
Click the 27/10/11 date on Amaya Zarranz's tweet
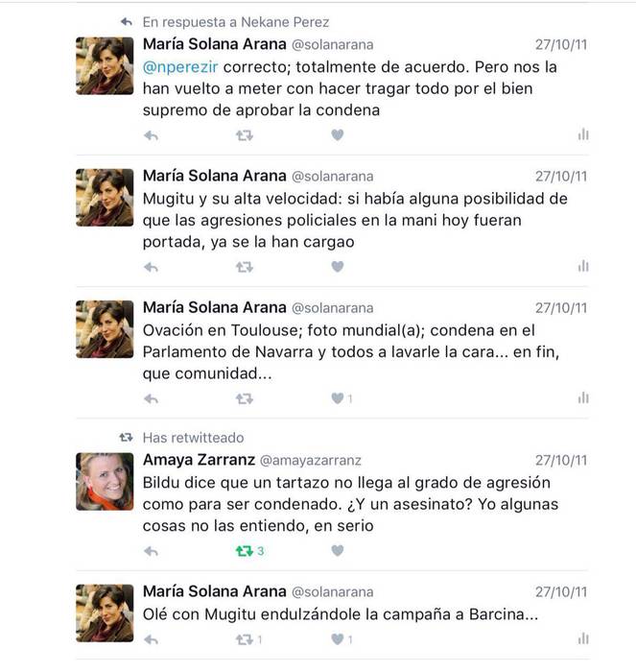[561, 461]
